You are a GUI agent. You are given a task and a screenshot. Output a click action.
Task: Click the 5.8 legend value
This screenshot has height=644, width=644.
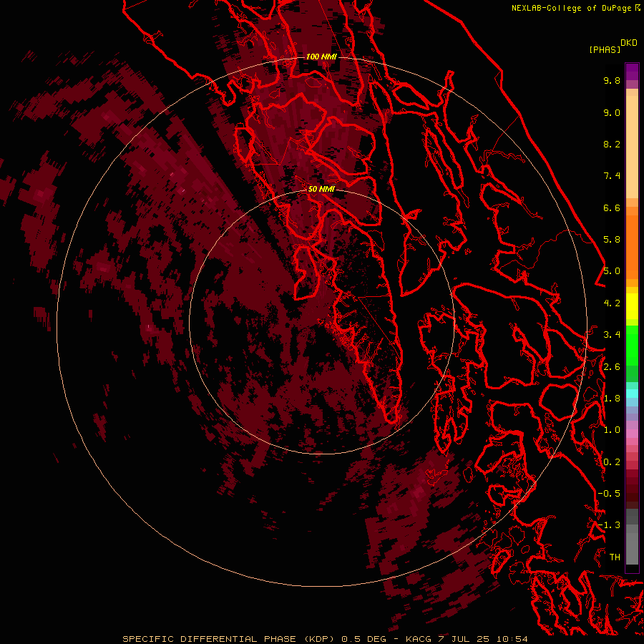(612, 240)
